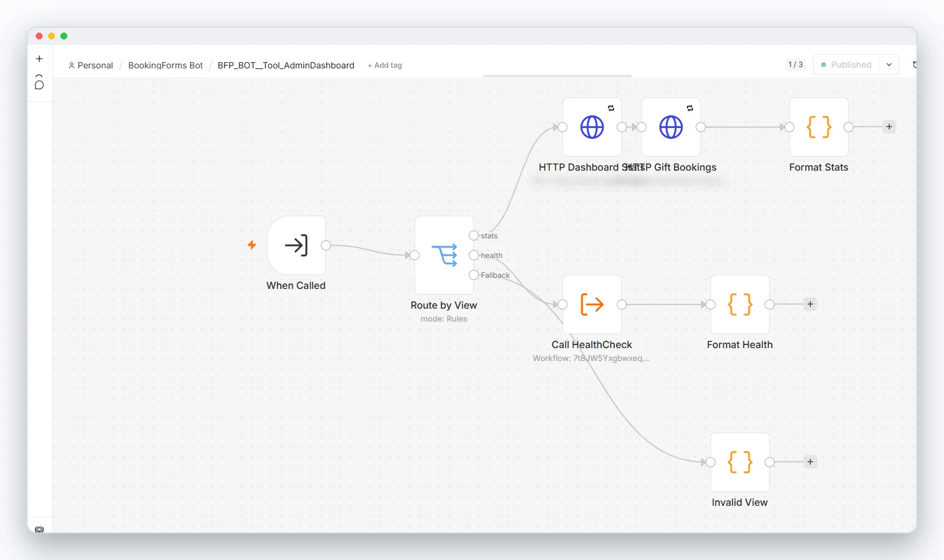This screenshot has height=560, width=944.
Task: Go to Personal breadcrumb
Action: click(91, 65)
